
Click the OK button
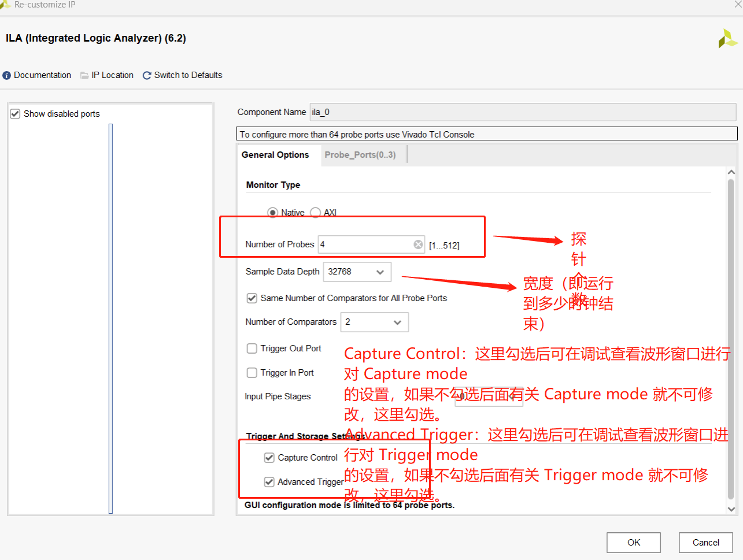634,543
